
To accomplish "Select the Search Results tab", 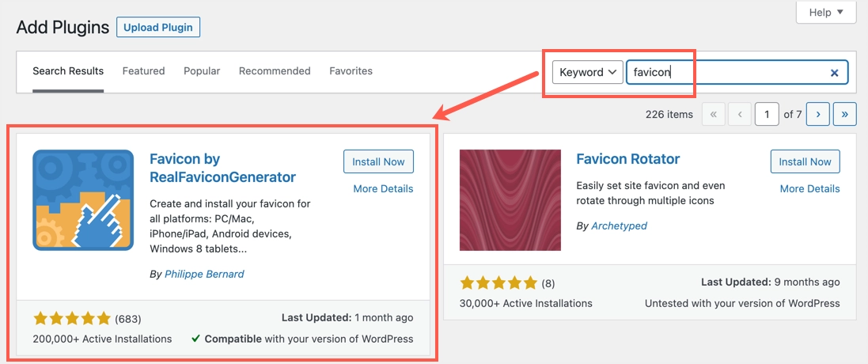I will point(68,71).
